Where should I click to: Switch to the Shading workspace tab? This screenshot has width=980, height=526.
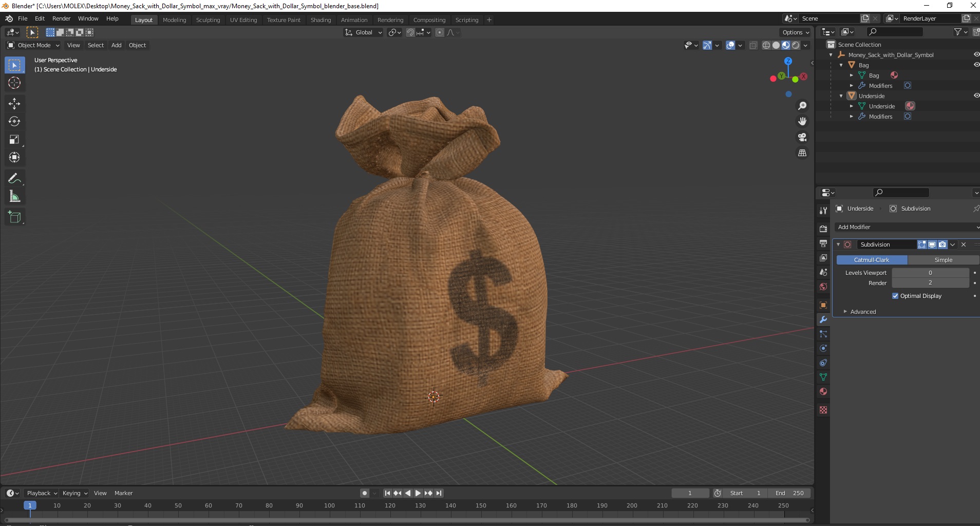click(x=321, y=20)
